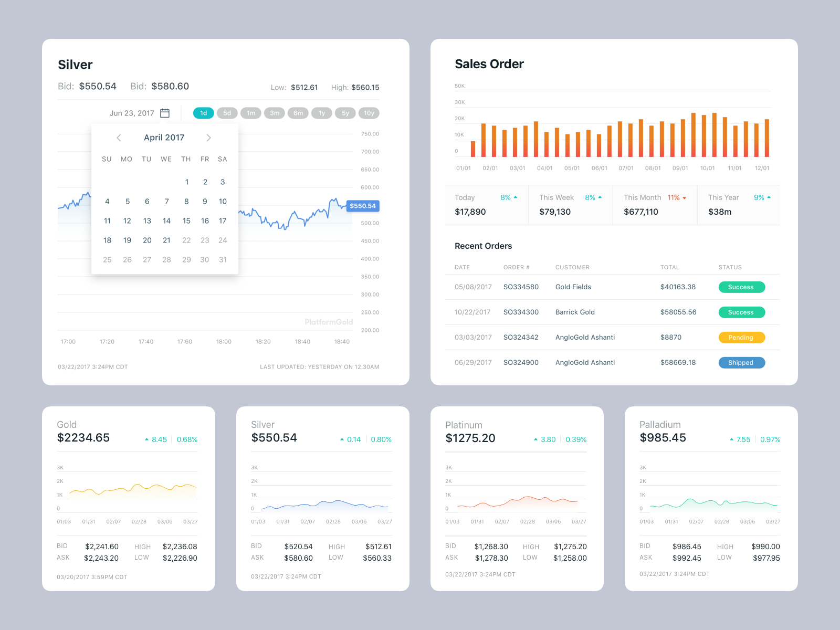840x630 pixels.
Task: Click the up arrow next to This Week's 8%
Action: [601, 197]
